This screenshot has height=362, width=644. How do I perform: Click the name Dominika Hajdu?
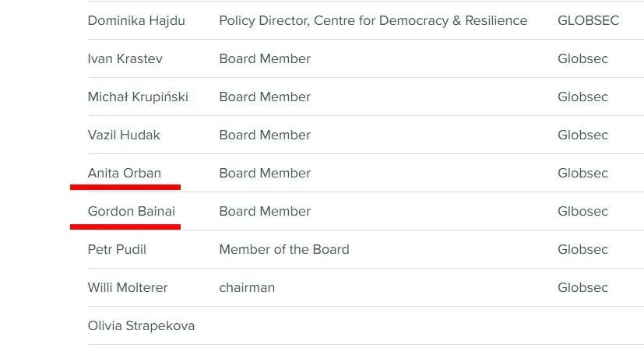[x=136, y=21]
